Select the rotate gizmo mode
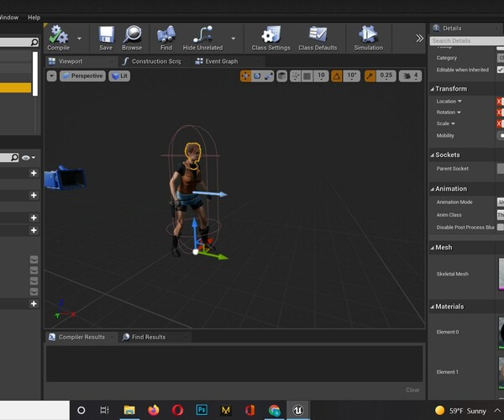This screenshot has width=504, height=420. (257, 76)
